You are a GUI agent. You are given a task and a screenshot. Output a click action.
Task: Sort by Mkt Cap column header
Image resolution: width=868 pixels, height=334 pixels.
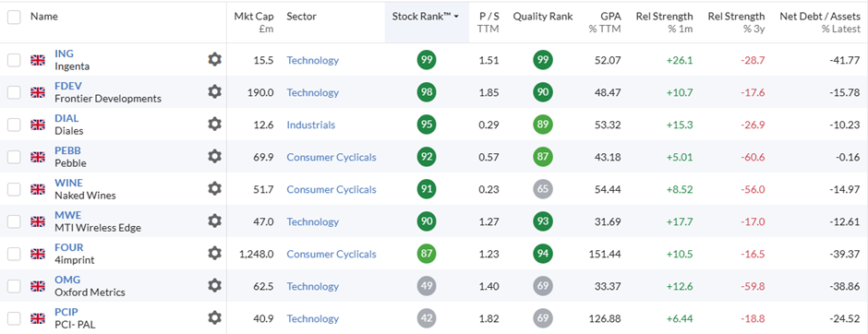pos(254,22)
